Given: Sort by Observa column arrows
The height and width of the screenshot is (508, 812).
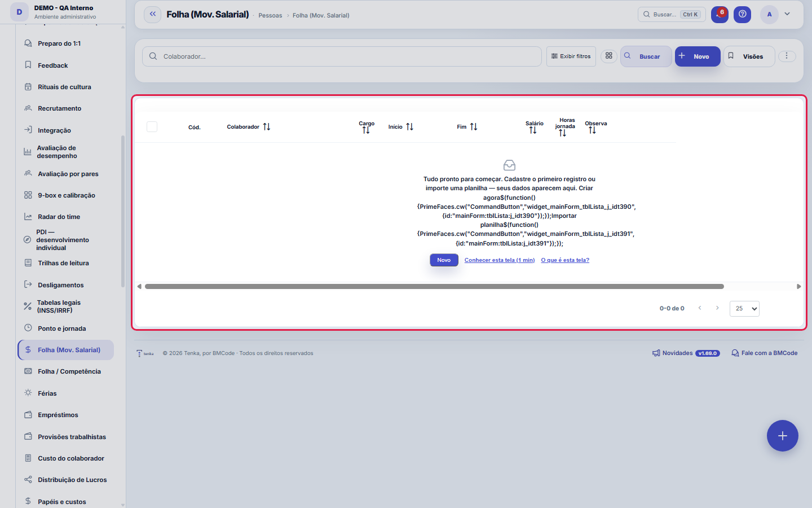Looking at the screenshot, I should [x=592, y=130].
